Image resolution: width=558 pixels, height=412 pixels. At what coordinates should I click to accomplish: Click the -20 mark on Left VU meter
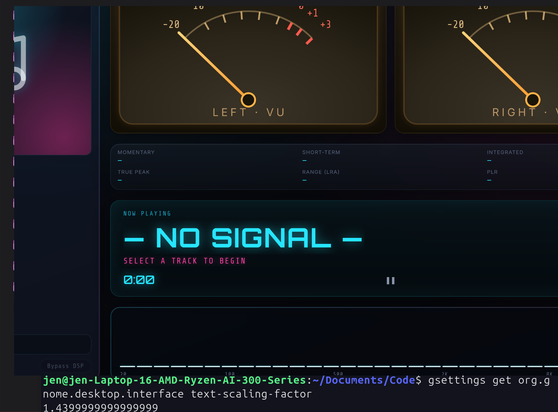pyautogui.click(x=171, y=25)
